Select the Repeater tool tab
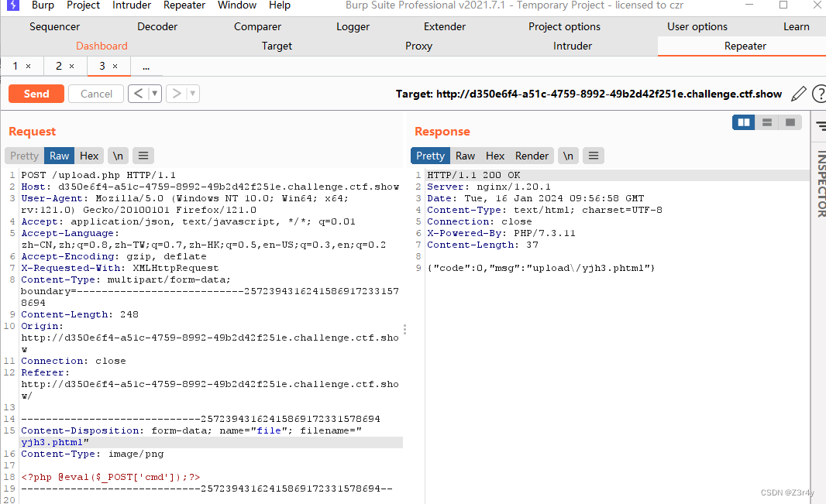826x504 pixels. point(745,46)
